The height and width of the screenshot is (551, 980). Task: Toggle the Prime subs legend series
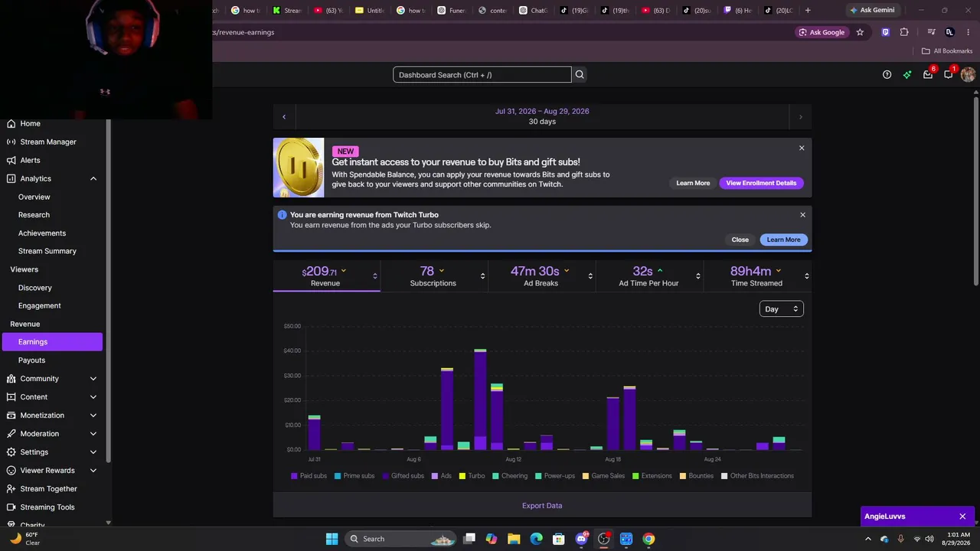click(354, 476)
